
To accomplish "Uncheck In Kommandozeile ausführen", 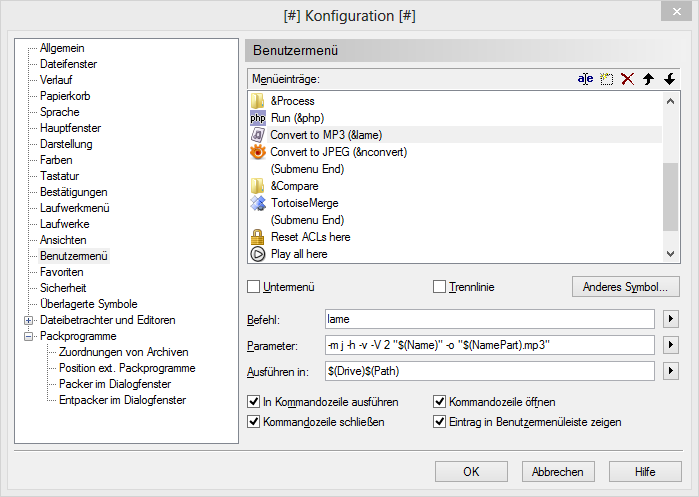I will pos(253,402).
